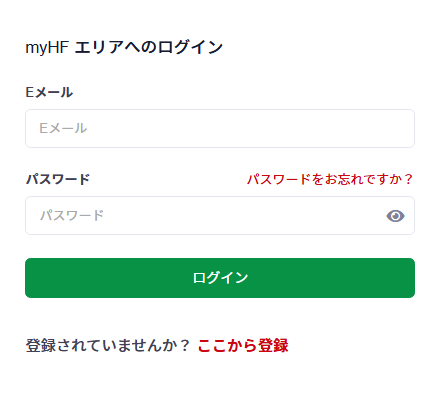
Task: Click the 登録されていませんか？ text
Action: coord(108,345)
